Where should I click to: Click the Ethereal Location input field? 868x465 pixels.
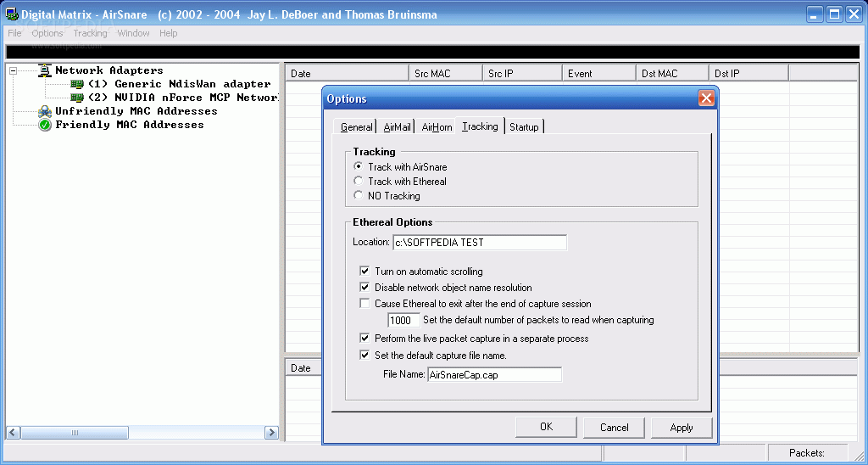[x=480, y=242]
